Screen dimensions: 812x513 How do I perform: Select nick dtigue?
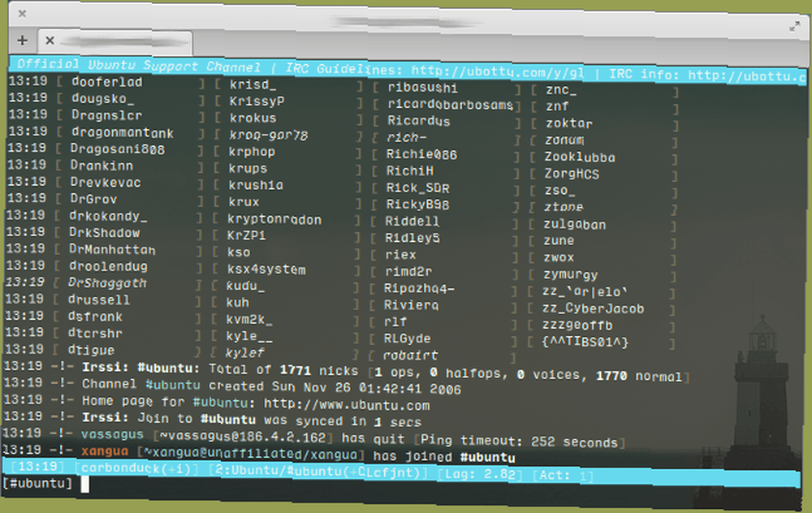point(91,351)
